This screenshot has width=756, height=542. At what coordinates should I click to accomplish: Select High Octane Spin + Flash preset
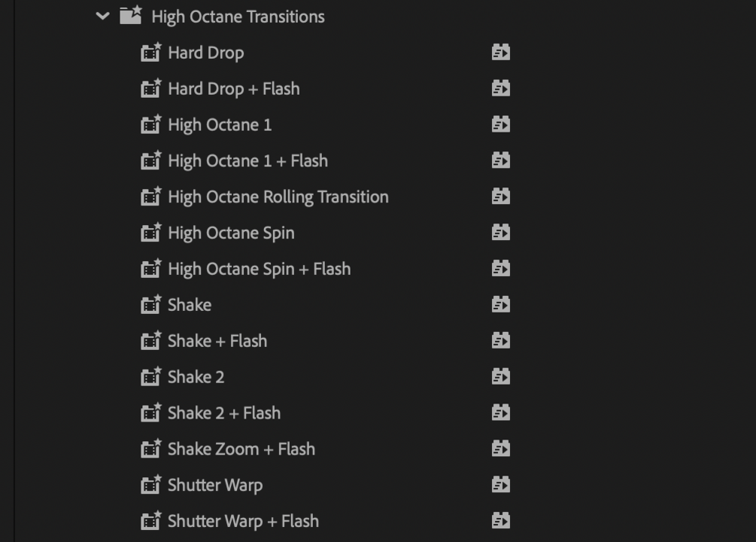point(259,269)
